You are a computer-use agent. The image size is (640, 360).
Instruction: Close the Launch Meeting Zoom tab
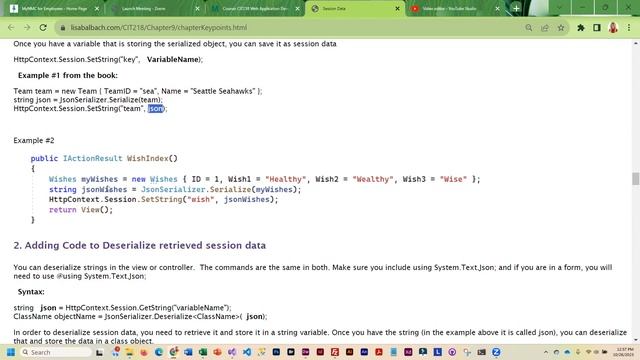point(197,9)
